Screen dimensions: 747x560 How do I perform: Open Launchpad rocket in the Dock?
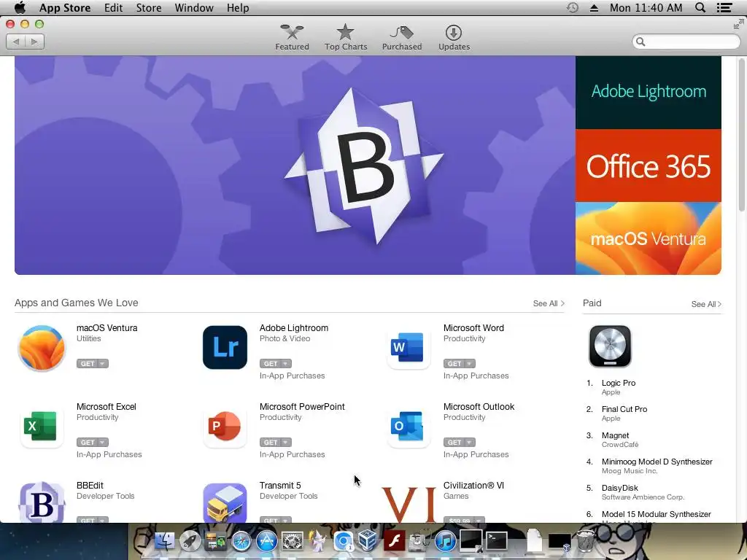click(190, 541)
